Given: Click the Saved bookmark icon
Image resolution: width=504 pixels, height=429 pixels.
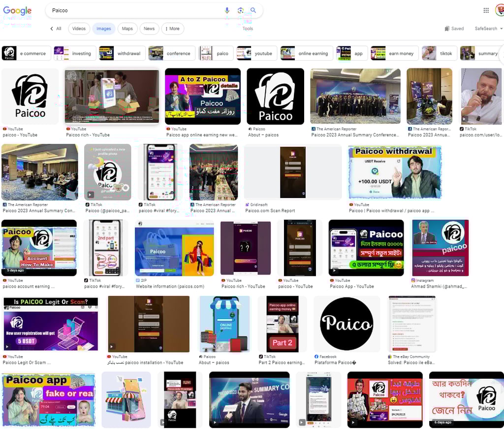Looking at the screenshot, I should pyautogui.click(x=447, y=29).
